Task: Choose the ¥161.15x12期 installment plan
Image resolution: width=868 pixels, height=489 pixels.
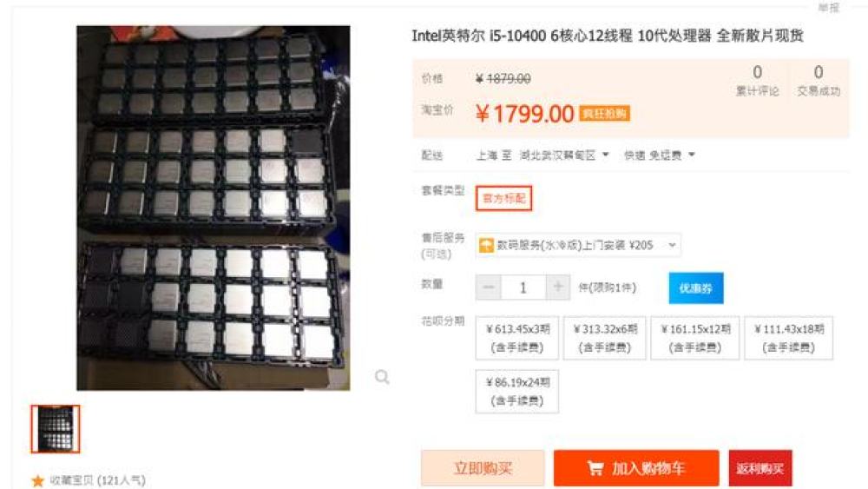Action: [x=694, y=338]
